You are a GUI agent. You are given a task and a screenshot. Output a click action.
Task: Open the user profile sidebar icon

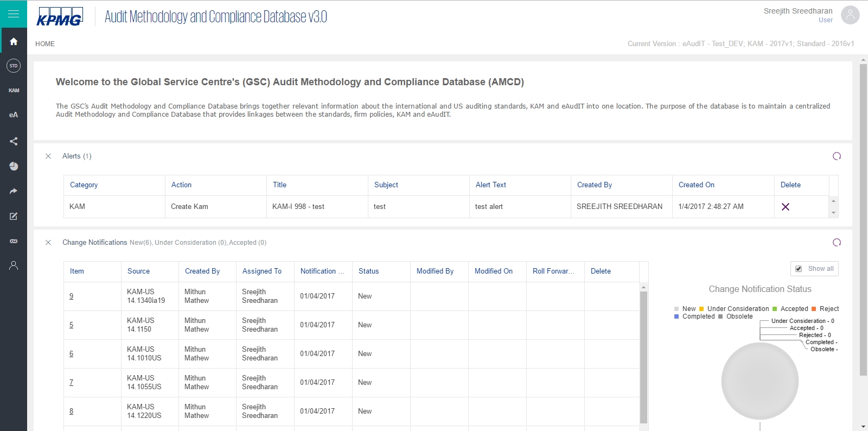[14, 265]
